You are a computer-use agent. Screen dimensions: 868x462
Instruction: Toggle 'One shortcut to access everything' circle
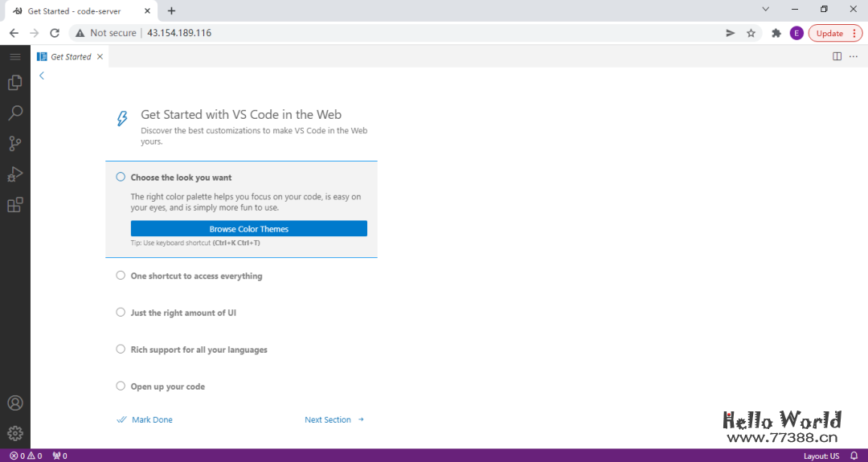121,276
